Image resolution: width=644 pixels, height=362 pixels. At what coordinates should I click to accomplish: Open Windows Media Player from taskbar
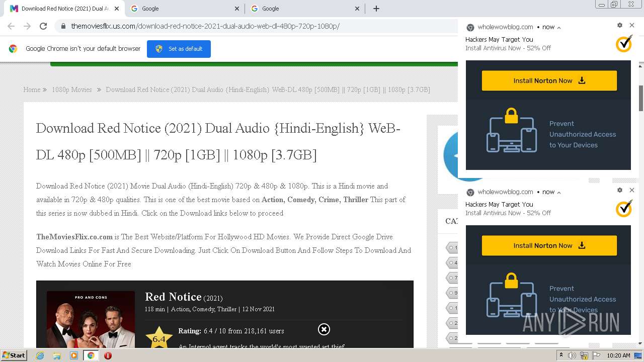click(74, 355)
